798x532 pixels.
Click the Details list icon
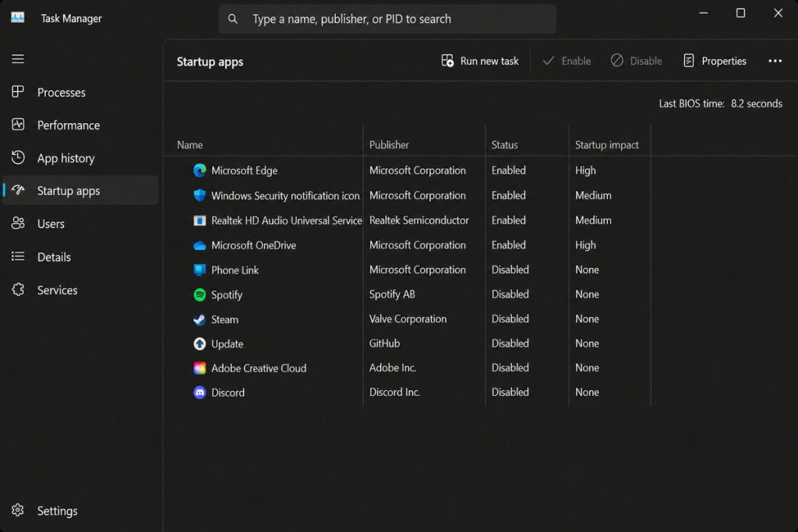[x=18, y=256]
